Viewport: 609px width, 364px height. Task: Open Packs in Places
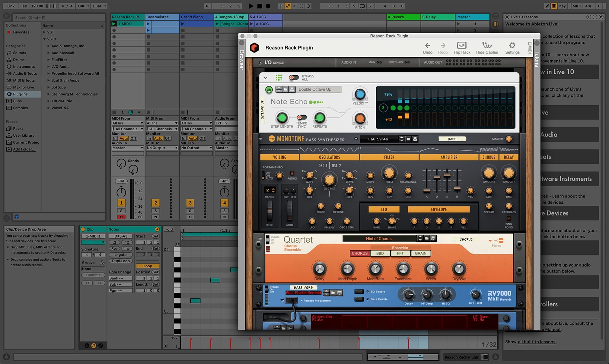(18, 129)
